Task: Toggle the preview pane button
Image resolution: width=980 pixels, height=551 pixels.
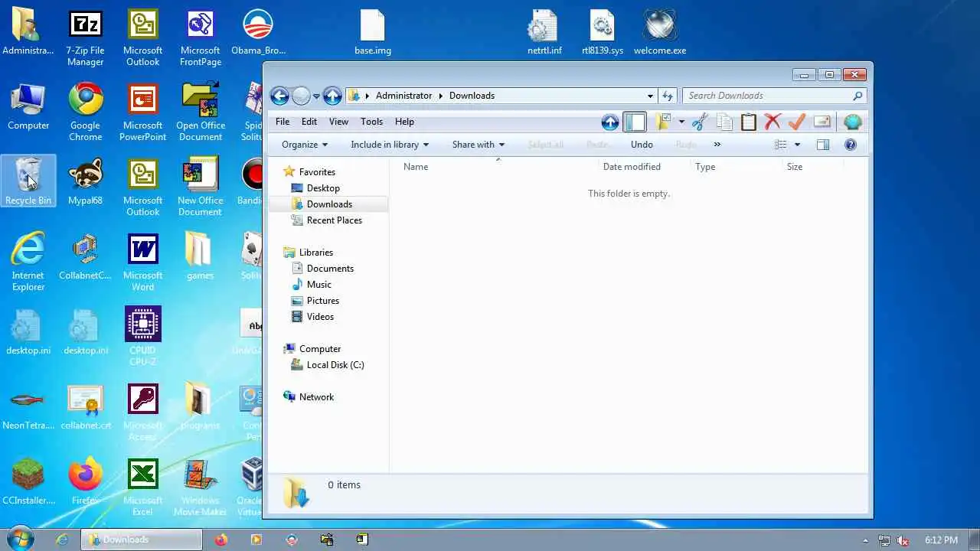Action: (x=823, y=145)
